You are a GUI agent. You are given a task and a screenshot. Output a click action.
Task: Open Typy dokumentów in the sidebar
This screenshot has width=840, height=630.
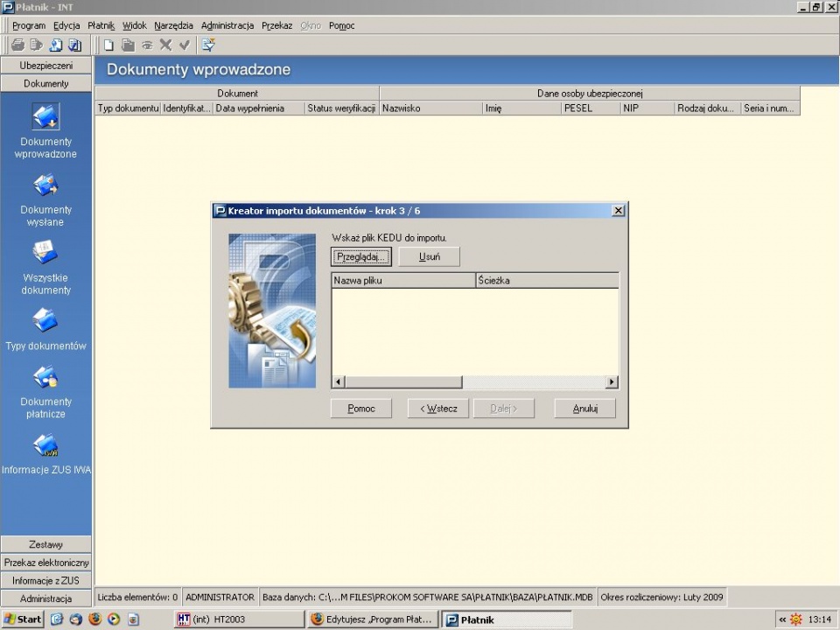pos(45,330)
